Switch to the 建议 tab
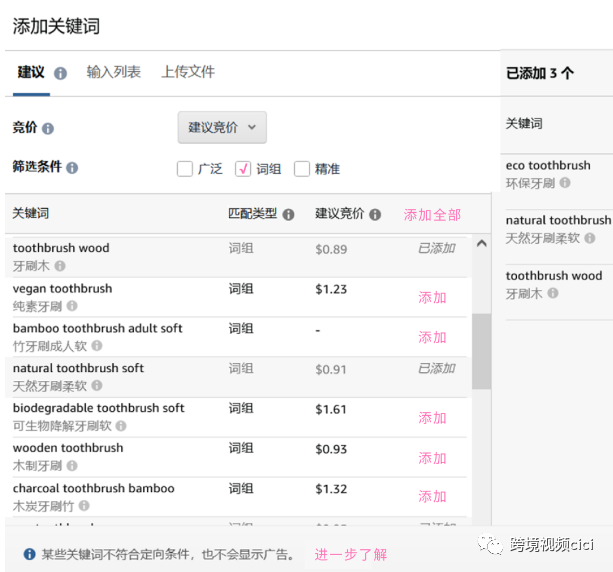This screenshot has width=613, height=572. point(31,72)
